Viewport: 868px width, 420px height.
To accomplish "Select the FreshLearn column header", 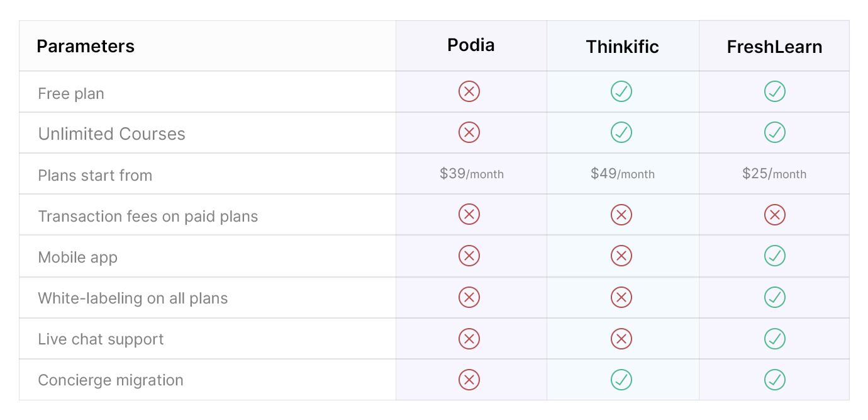I will [774, 47].
